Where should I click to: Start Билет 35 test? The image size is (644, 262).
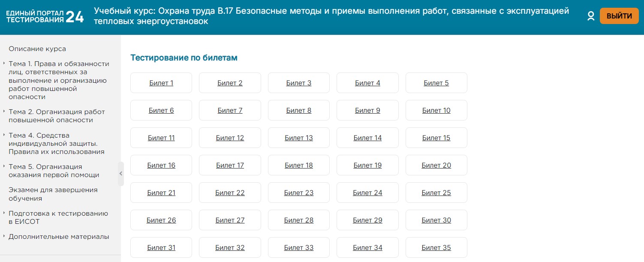tap(436, 248)
